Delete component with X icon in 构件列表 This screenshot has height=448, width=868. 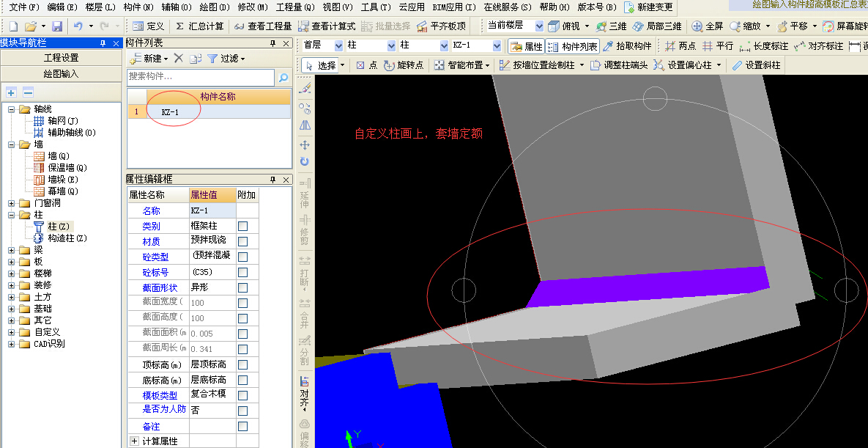tap(178, 58)
